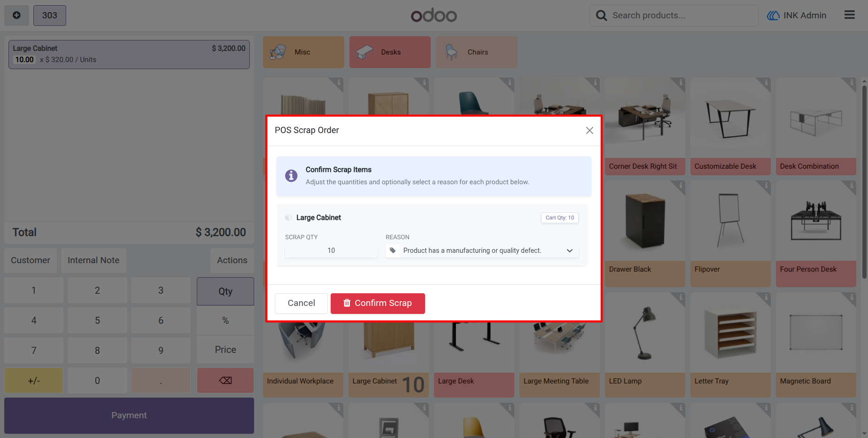Click the info icon on LED Lamp

click(680, 297)
